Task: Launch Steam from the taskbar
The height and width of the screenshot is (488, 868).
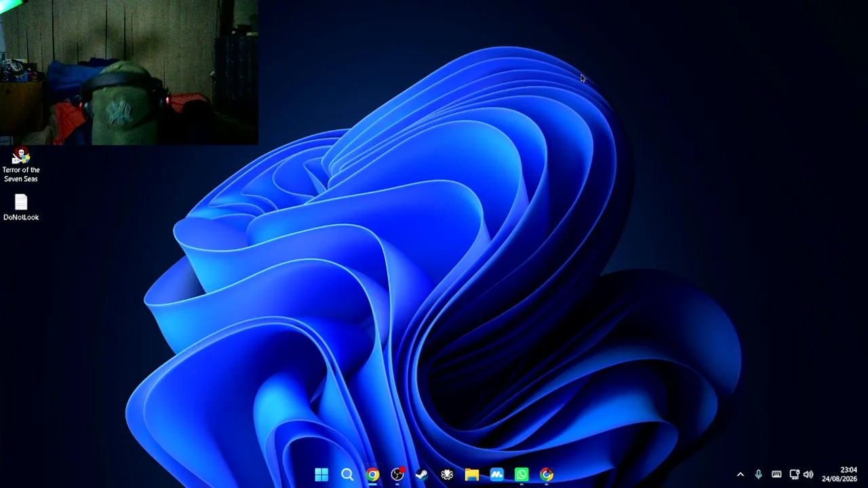Action: click(422, 475)
